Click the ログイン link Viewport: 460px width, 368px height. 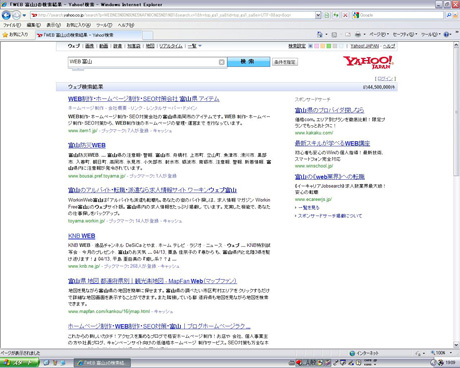coord(385,79)
